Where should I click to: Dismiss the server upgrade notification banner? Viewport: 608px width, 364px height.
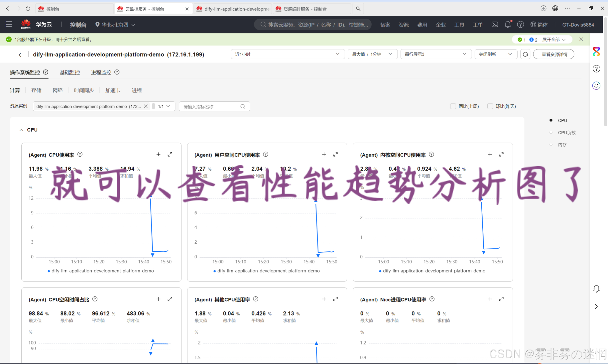click(581, 39)
